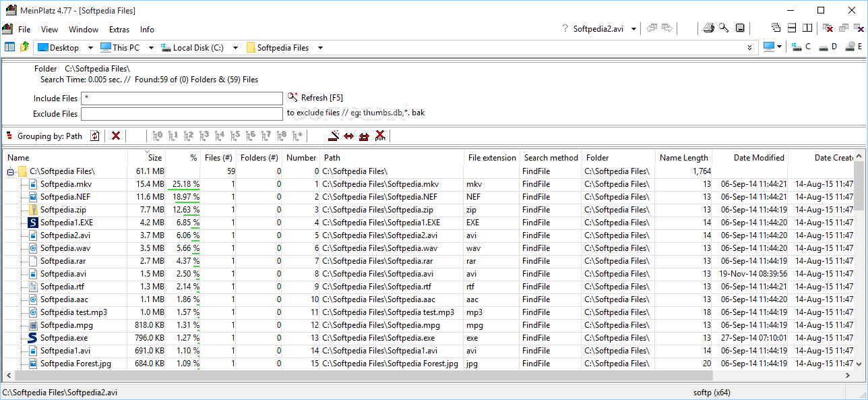Viewport: 868px width, 400px height.
Task: Open the File menu
Action: tap(24, 29)
